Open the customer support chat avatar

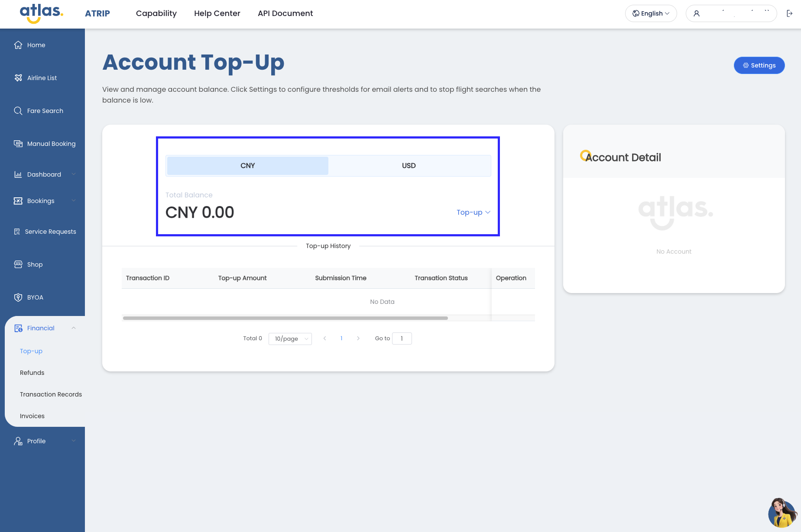click(x=782, y=513)
